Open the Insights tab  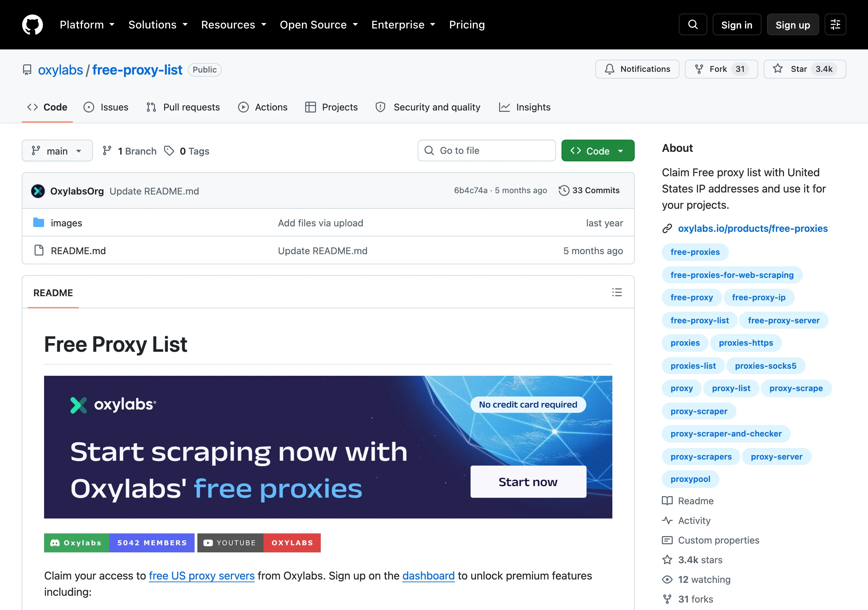tap(525, 107)
